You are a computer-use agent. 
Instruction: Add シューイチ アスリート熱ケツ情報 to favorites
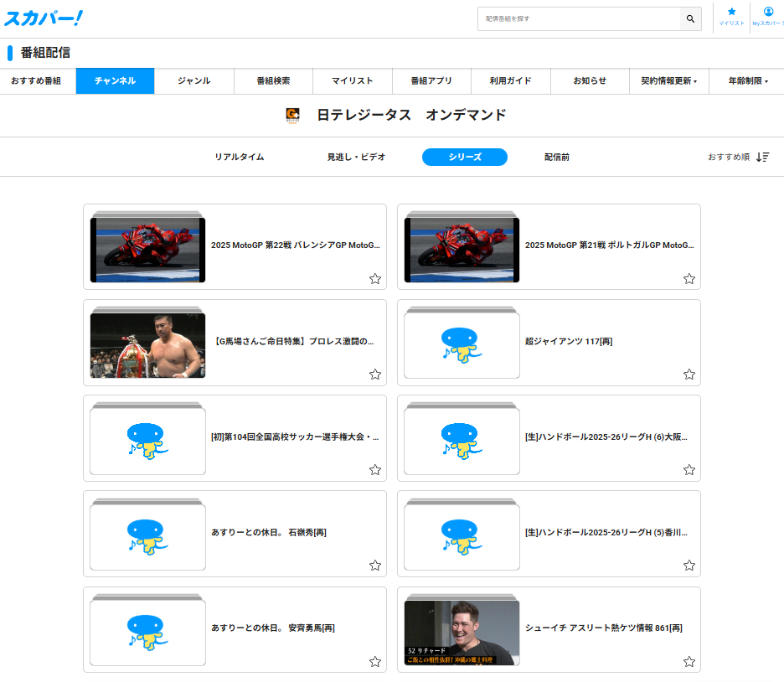[x=689, y=662]
